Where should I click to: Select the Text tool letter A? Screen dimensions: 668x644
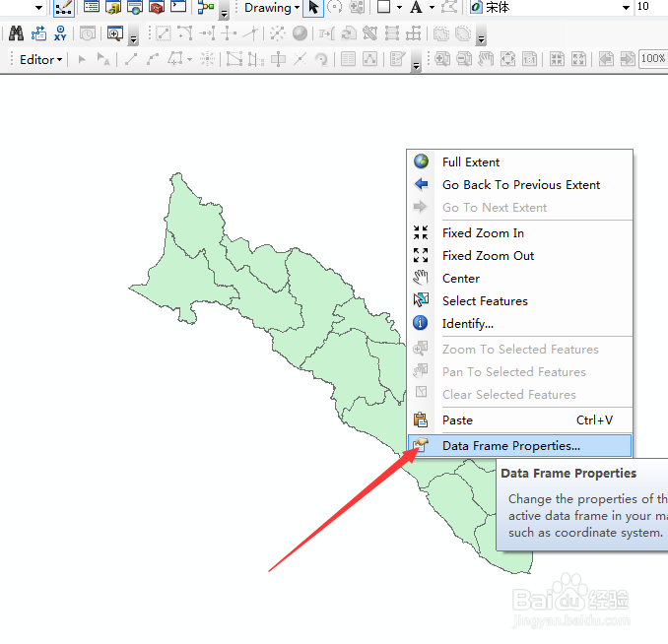(416, 7)
